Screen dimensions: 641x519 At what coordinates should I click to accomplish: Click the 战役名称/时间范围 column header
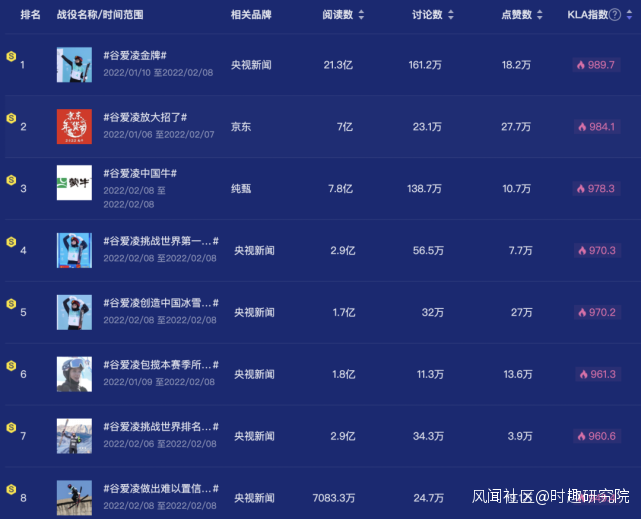tap(100, 15)
